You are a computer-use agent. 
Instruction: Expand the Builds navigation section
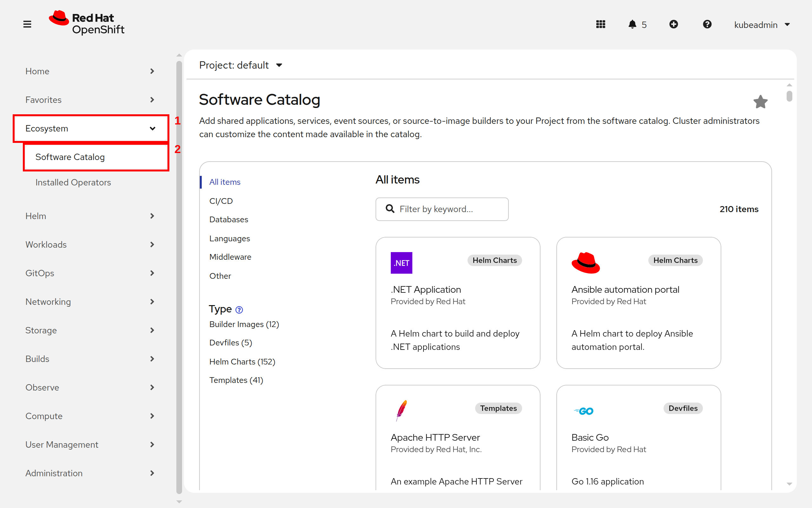(91, 359)
